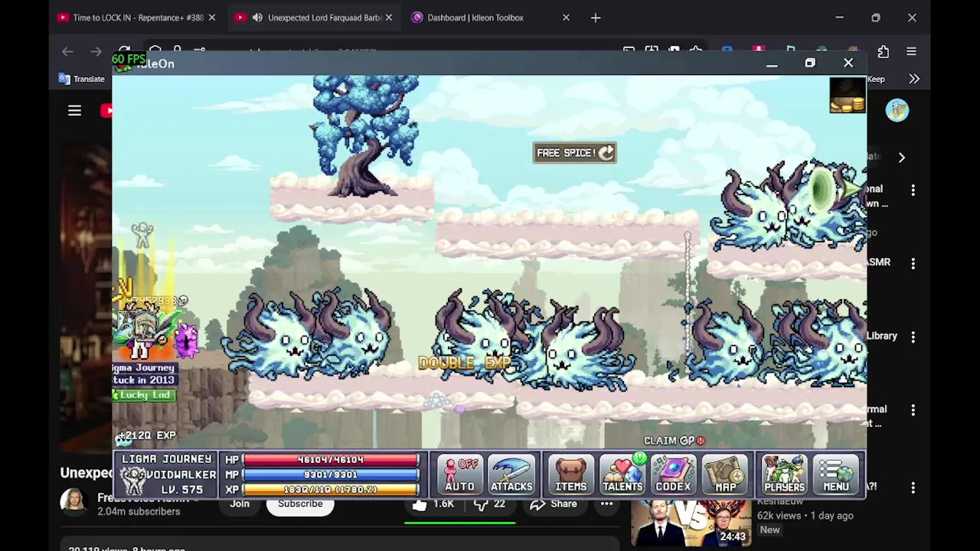Switch to the Unexpected Lord Farquaad tab
This screenshot has width=980, height=551.
pyautogui.click(x=315, y=18)
